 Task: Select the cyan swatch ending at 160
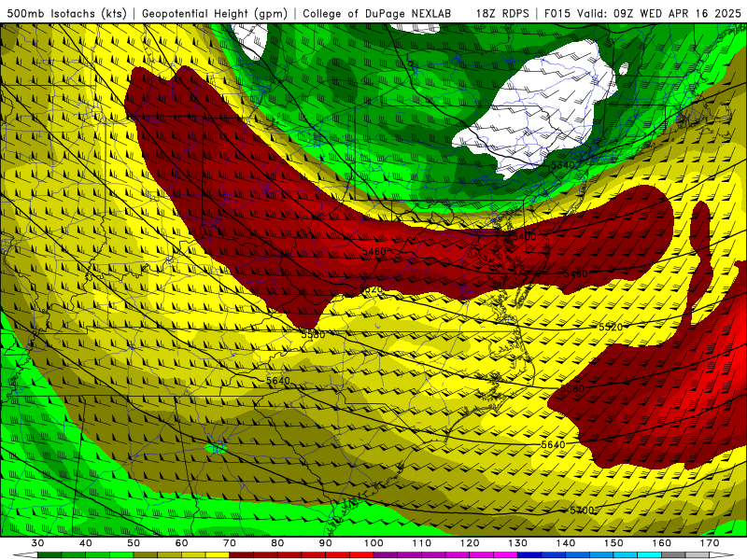[x=649, y=555]
